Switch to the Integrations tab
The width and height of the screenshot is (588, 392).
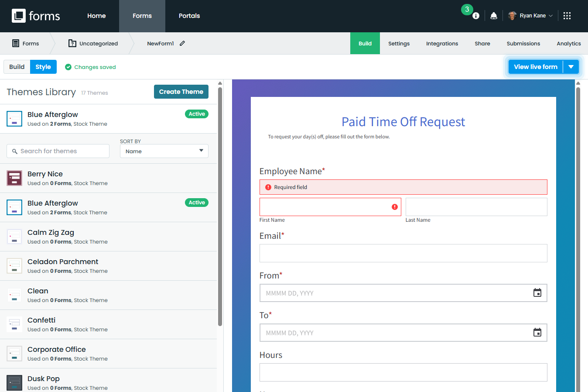[x=442, y=43]
